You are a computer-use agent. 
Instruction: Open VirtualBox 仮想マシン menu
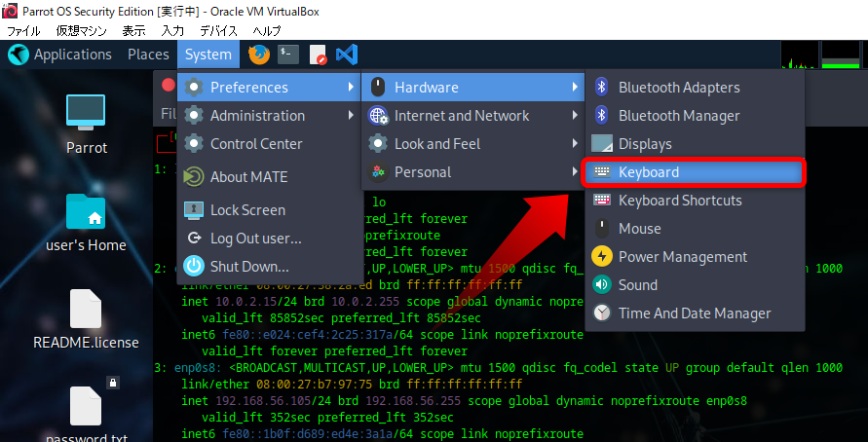[x=82, y=30]
